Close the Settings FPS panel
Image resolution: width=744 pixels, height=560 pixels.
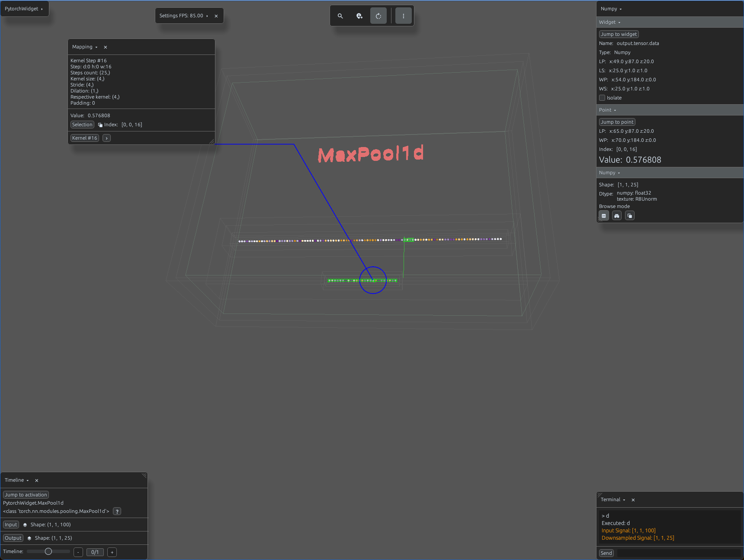216,16
